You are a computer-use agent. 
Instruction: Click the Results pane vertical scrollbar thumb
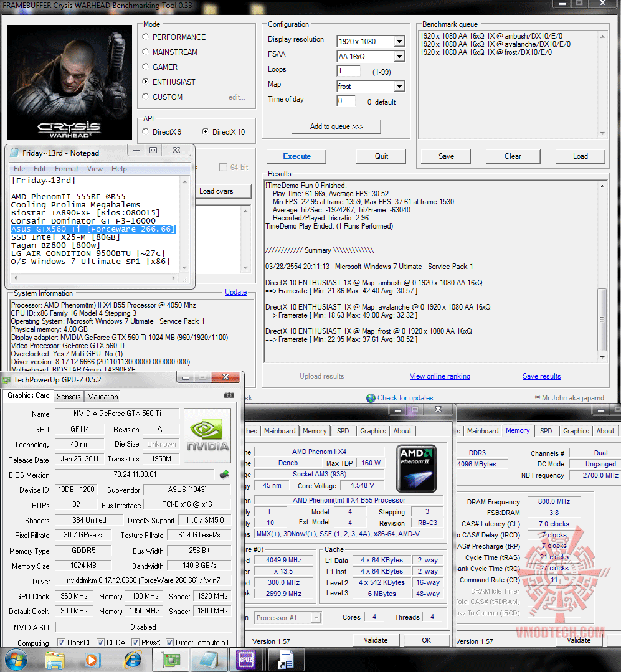pos(602,319)
